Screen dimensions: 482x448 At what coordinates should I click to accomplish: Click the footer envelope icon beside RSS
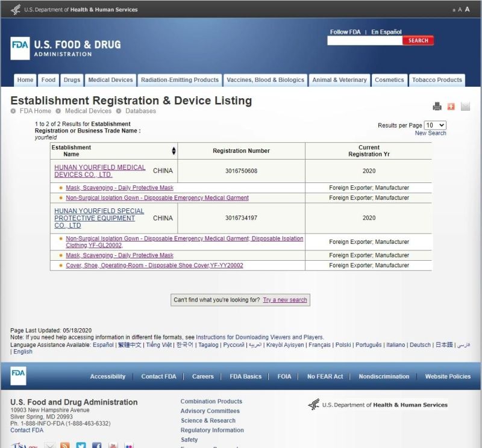pyautogui.click(x=50, y=445)
